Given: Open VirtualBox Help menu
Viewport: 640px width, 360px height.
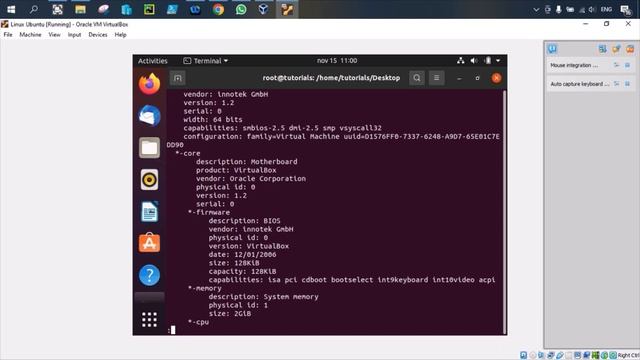Looking at the screenshot, I should coord(120,35).
